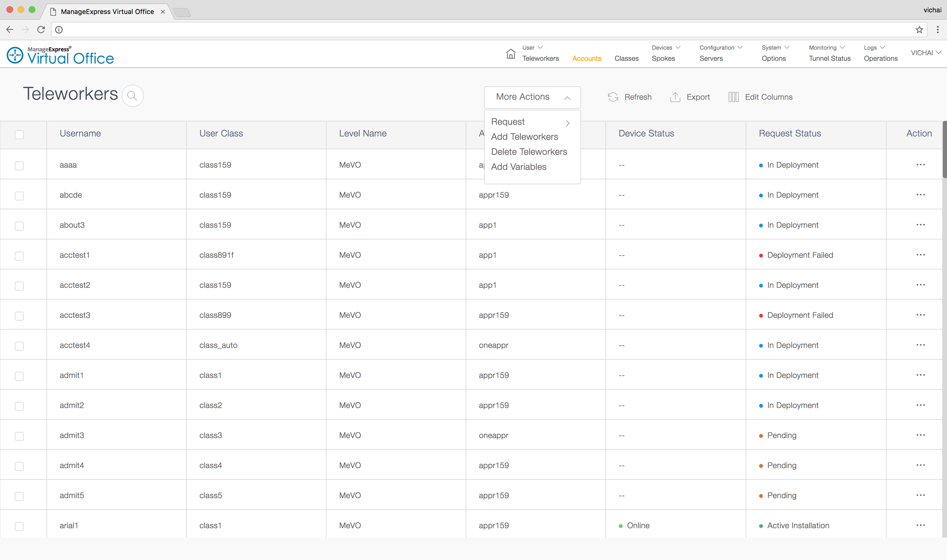Collapse the More Actions dropdown
The image size is (947, 560).
(x=567, y=98)
